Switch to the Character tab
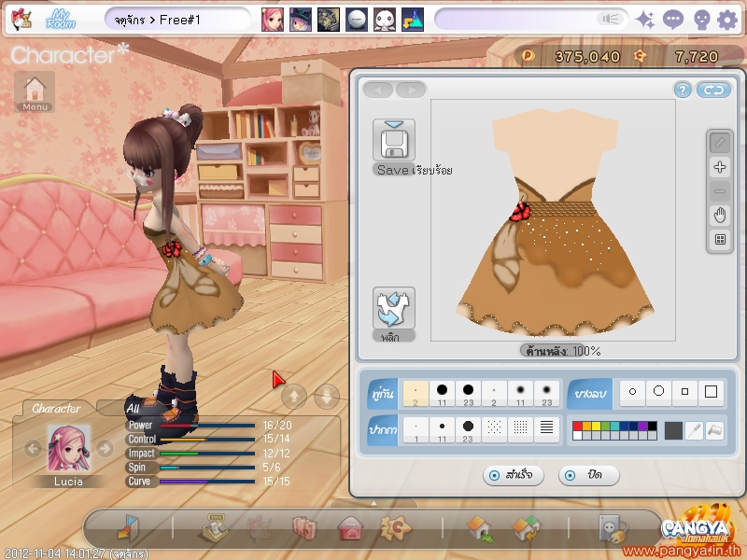747x560 pixels. [x=56, y=408]
